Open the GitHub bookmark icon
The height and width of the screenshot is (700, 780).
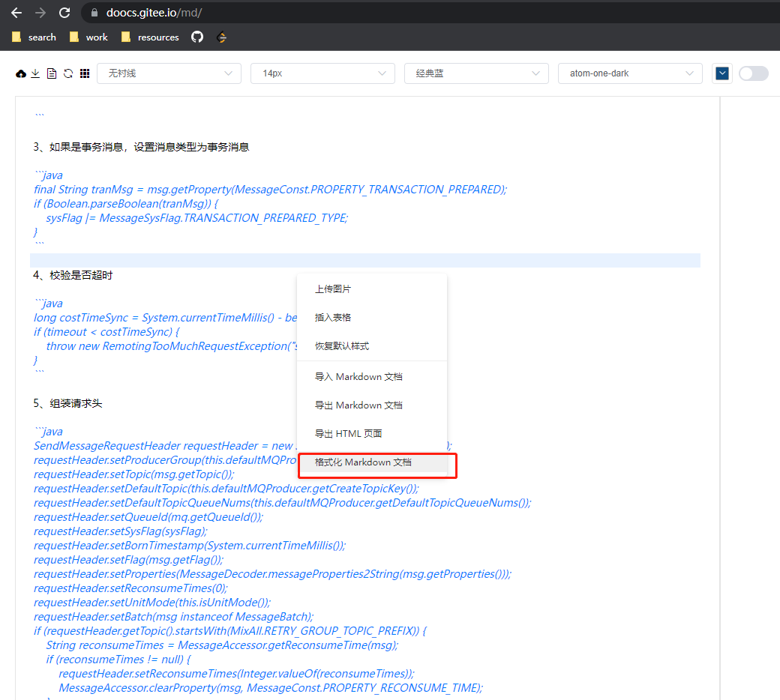pyautogui.click(x=197, y=37)
